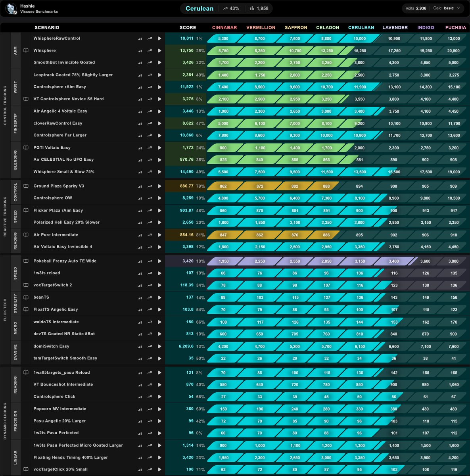
Task: Open guide book icon for VT Controlsphere Novice
Action: pos(26,99)
